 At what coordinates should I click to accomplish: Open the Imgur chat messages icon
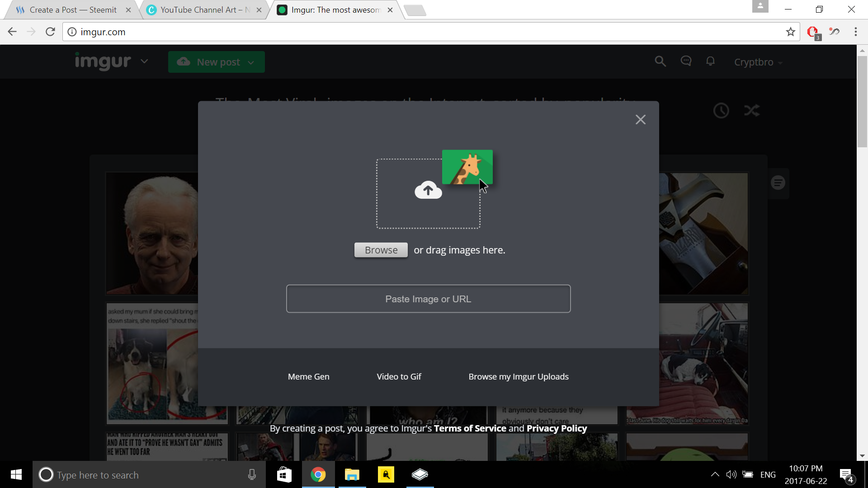coord(686,61)
